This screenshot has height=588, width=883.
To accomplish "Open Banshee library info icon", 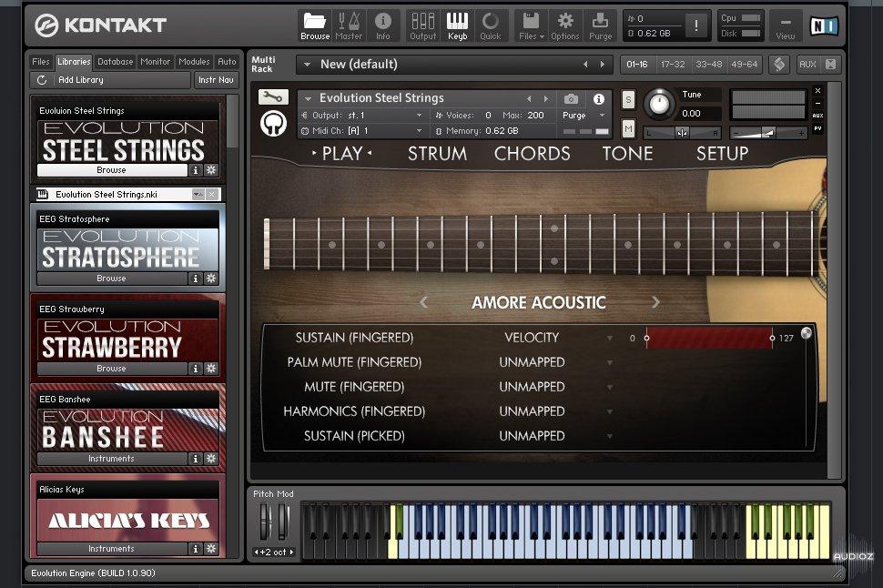I will pos(196,459).
